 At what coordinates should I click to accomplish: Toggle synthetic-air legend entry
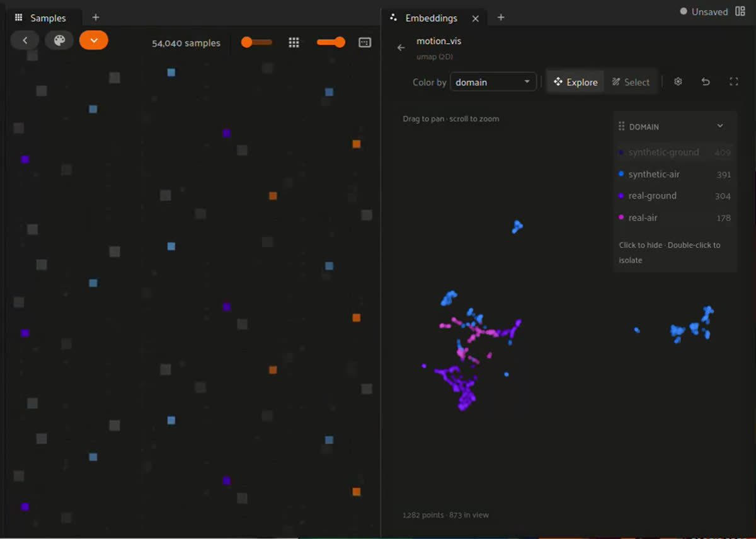click(675, 175)
